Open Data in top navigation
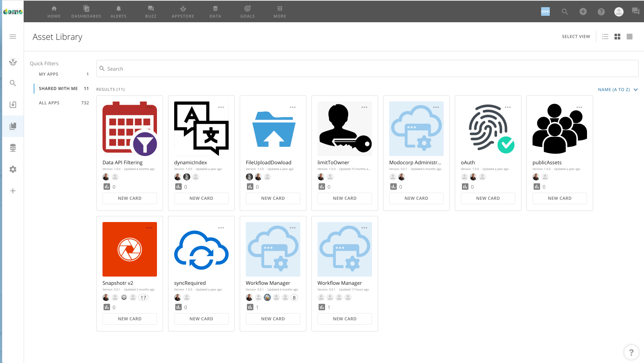 coord(215,11)
